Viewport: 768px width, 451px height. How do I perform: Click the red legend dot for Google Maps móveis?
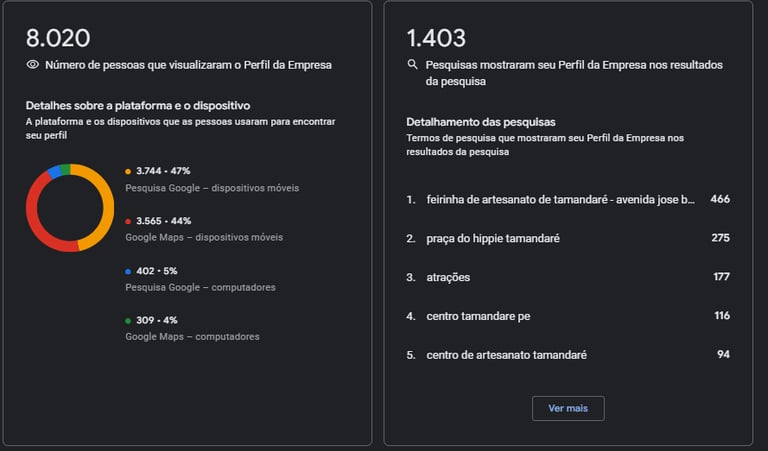[x=128, y=221]
